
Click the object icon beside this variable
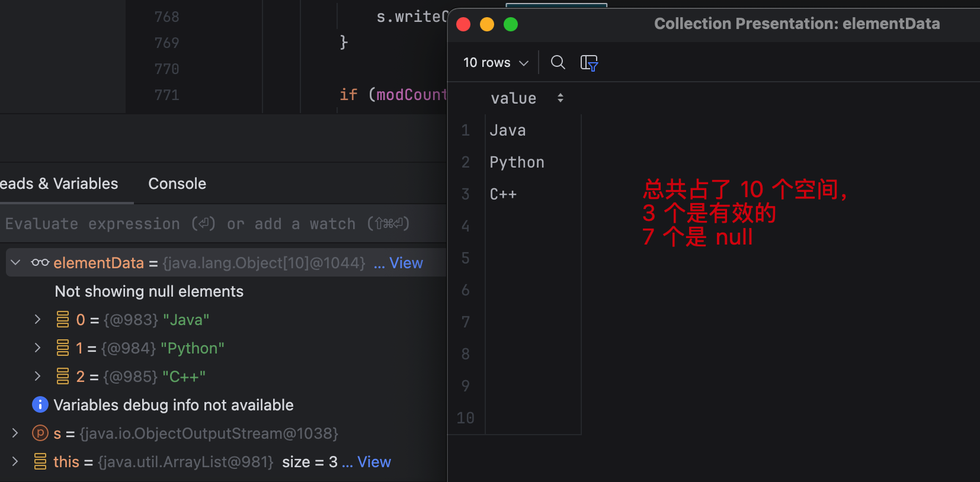[x=40, y=461]
